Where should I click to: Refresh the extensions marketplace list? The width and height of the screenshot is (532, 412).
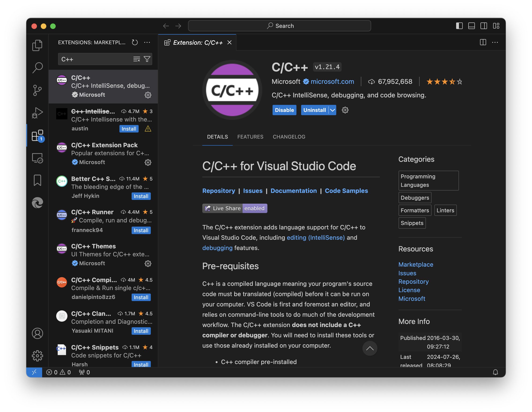click(x=135, y=42)
